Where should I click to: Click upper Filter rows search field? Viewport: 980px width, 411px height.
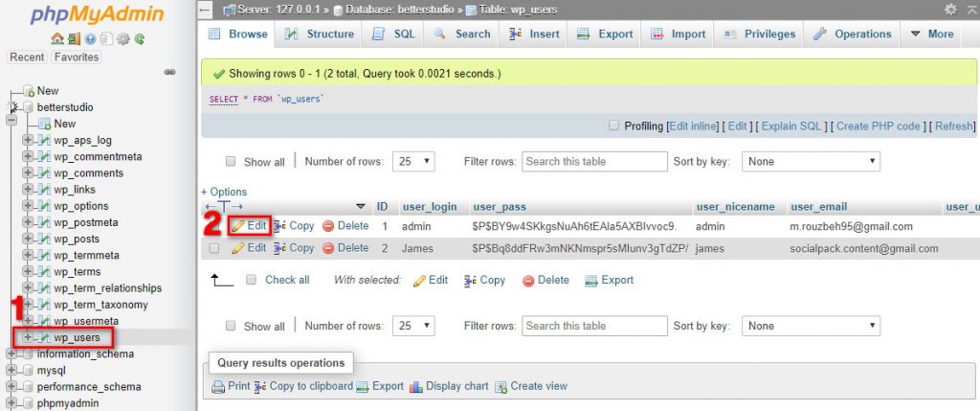pyautogui.click(x=594, y=161)
